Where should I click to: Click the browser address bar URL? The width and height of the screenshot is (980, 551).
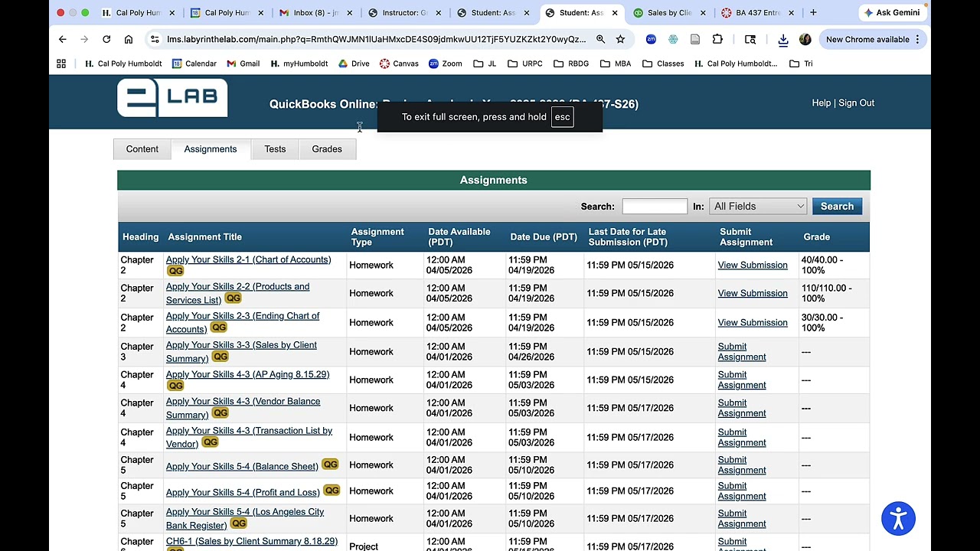coord(377,39)
